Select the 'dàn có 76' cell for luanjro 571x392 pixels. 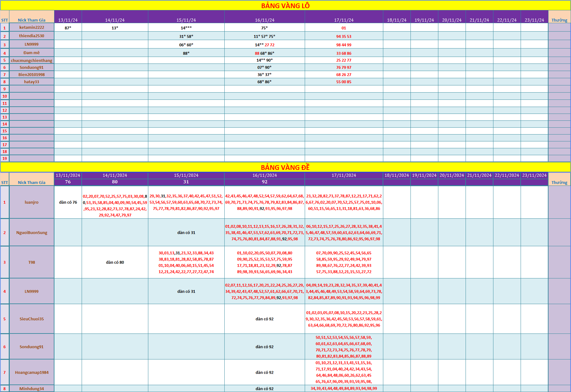(68, 202)
